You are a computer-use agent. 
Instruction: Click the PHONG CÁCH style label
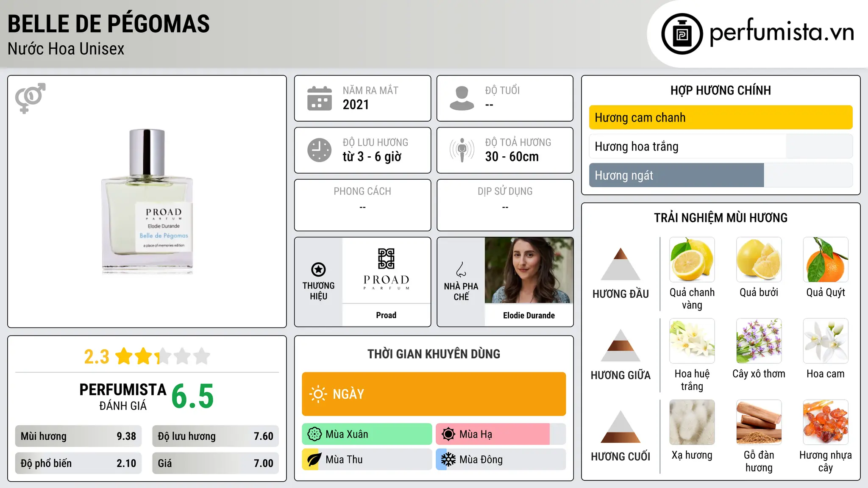point(362,191)
